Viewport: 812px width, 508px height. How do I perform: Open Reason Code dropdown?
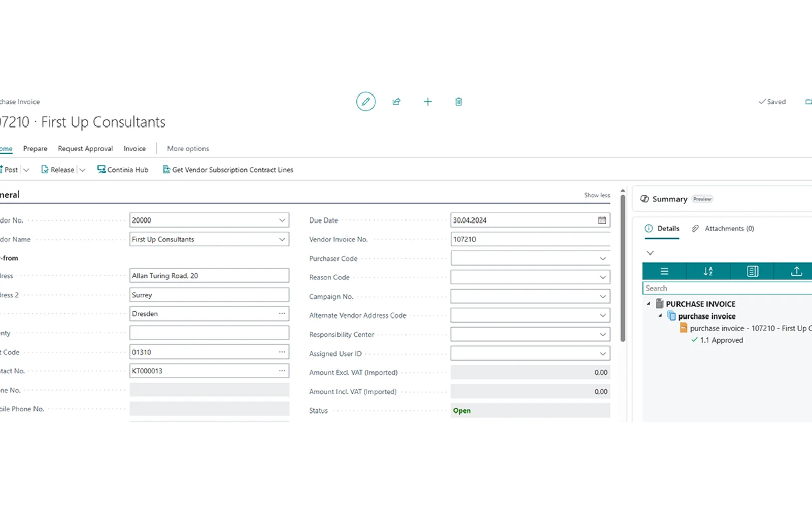pyautogui.click(x=603, y=277)
